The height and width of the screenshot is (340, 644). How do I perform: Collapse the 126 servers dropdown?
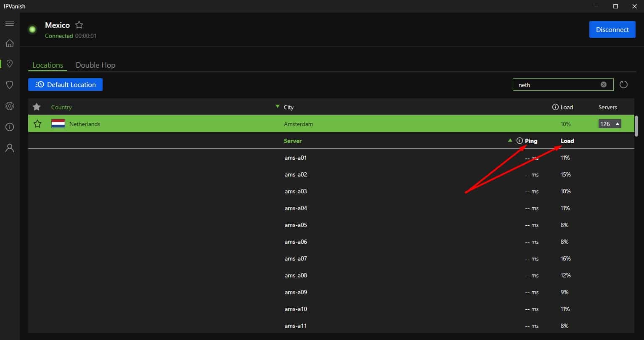coord(610,124)
